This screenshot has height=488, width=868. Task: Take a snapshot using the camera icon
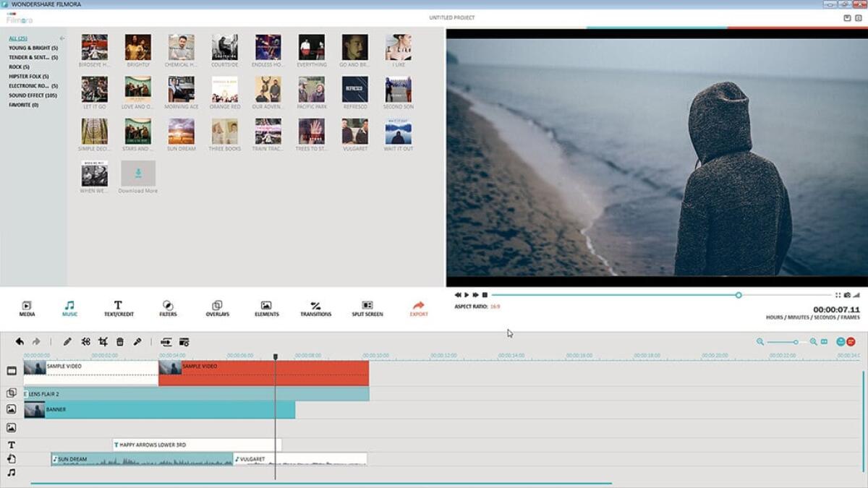click(x=847, y=295)
